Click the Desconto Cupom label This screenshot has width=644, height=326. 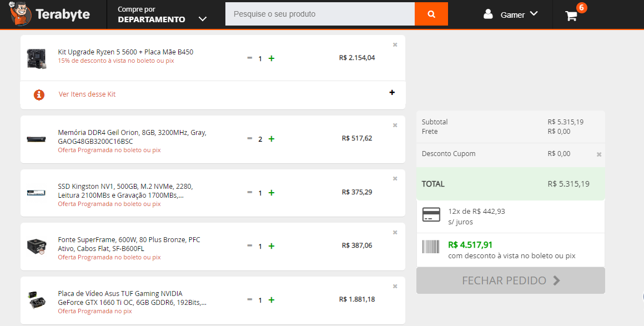pos(449,154)
